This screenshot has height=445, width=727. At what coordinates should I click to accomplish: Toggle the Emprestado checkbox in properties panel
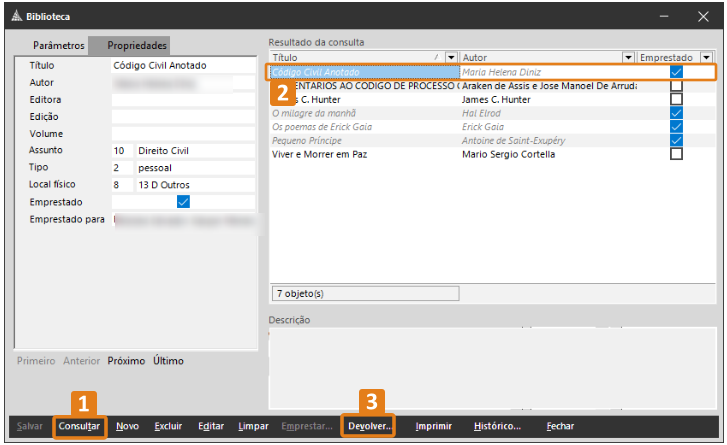[x=183, y=202]
